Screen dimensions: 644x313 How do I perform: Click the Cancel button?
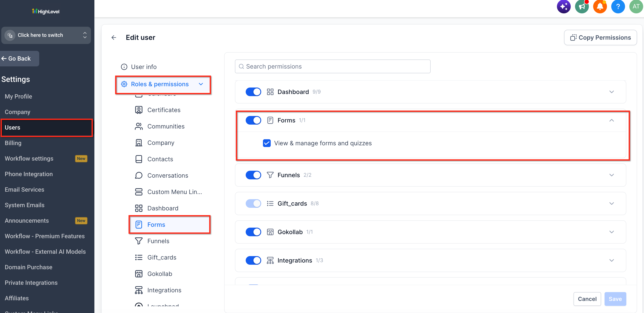[587, 299]
